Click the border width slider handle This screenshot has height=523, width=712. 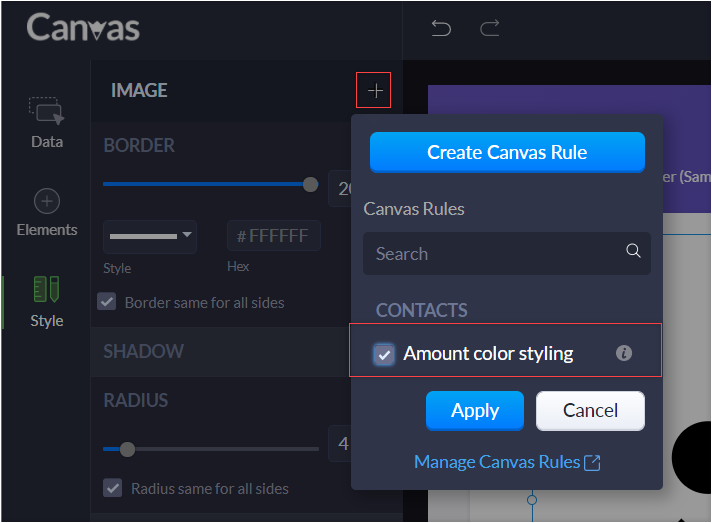tap(310, 184)
